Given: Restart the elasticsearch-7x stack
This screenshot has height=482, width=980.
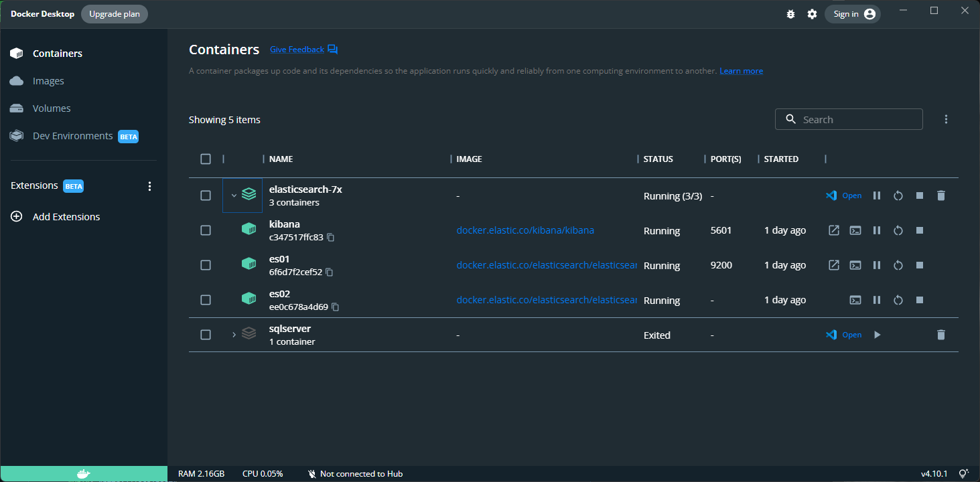Looking at the screenshot, I should click(x=898, y=195).
